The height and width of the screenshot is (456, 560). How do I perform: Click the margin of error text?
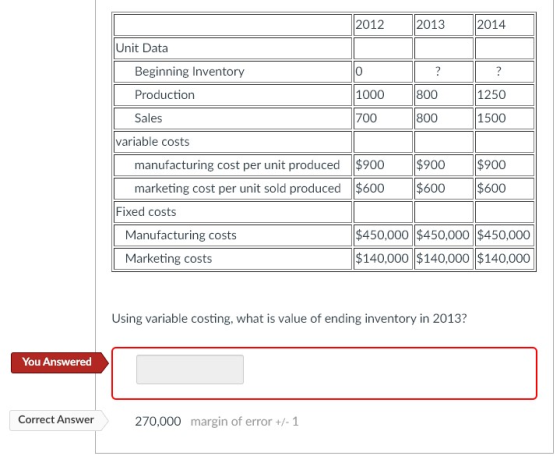coord(244,422)
